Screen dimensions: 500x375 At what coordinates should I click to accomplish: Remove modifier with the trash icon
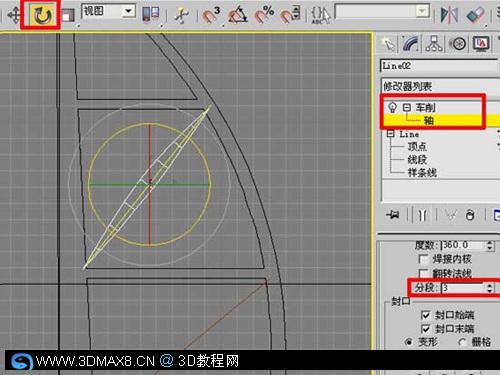click(x=470, y=215)
